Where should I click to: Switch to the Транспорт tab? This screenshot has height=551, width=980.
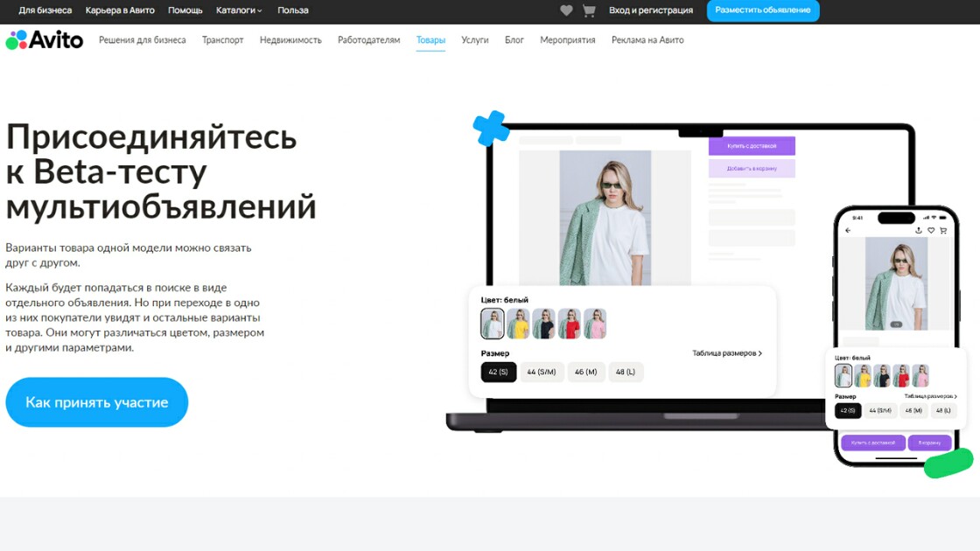click(222, 40)
